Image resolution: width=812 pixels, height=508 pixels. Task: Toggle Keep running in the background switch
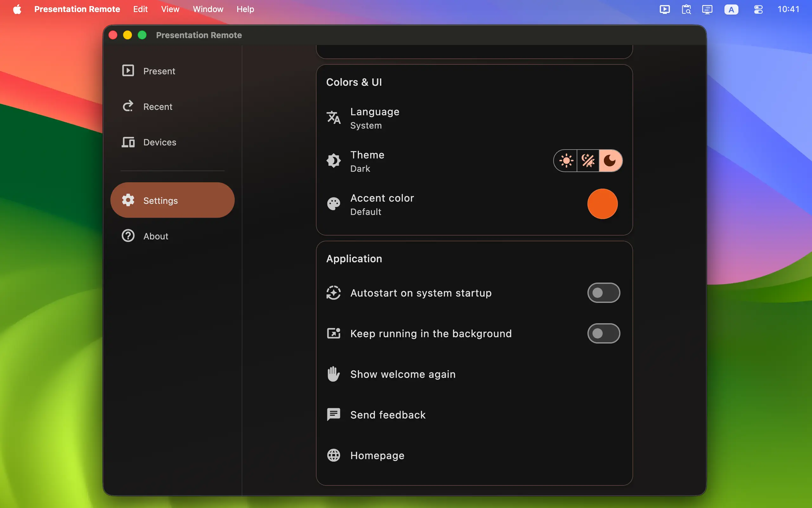tap(604, 333)
